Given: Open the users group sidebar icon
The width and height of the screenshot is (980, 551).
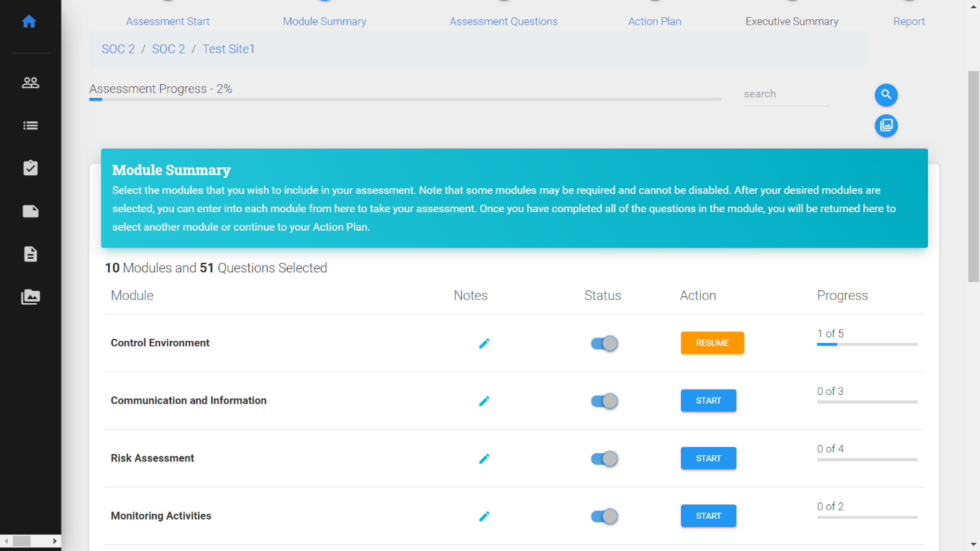Looking at the screenshot, I should (30, 83).
